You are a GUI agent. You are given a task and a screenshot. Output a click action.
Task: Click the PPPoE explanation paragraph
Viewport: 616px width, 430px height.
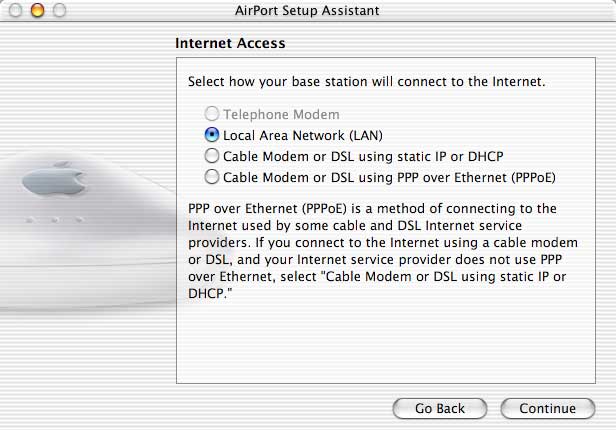tap(383, 251)
